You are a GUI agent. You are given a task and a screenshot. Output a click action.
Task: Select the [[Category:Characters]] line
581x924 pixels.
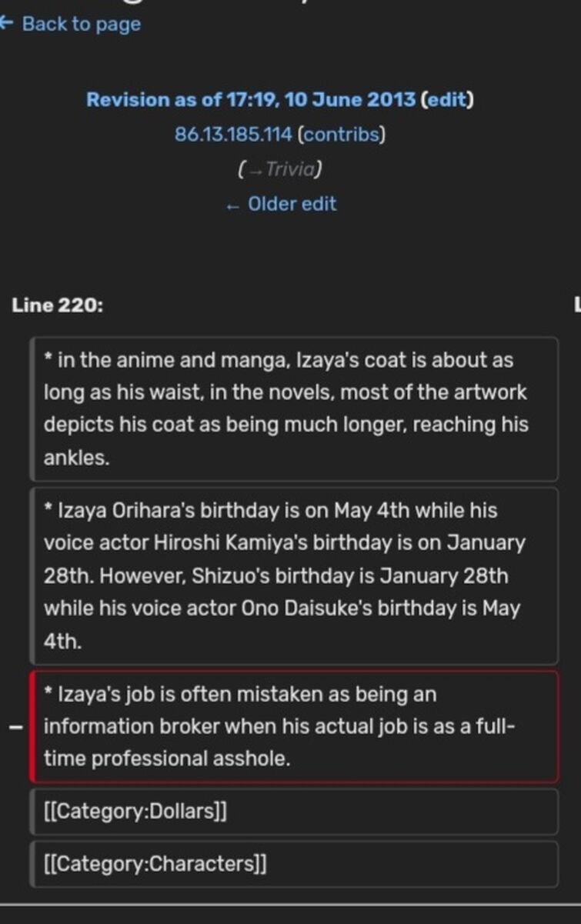tap(294, 864)
